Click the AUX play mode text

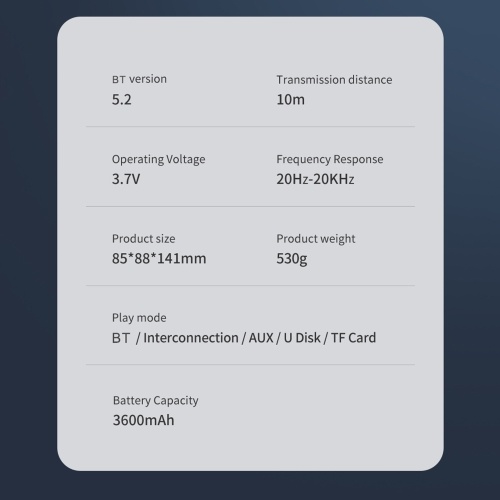pyautogui.click(x=261, y=338)
